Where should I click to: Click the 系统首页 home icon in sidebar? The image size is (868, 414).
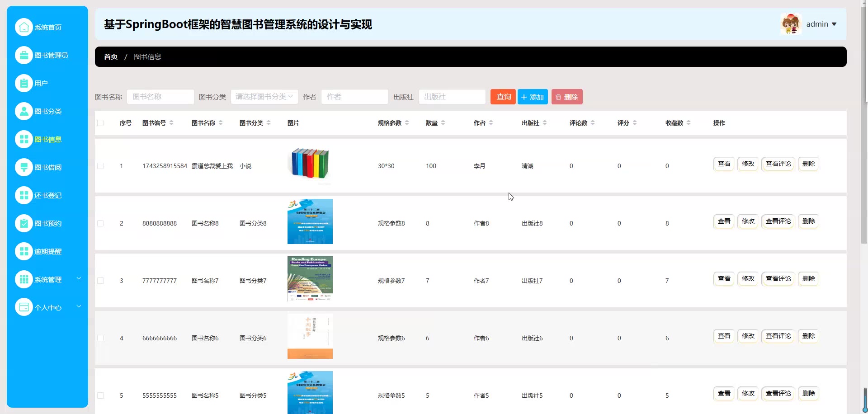[24, 27]
